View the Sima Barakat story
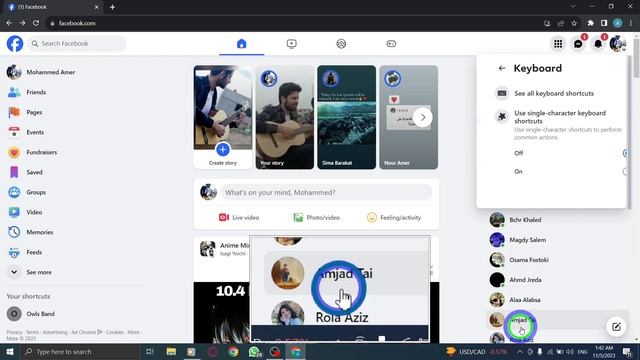640x360 pixels. point(347,118)
